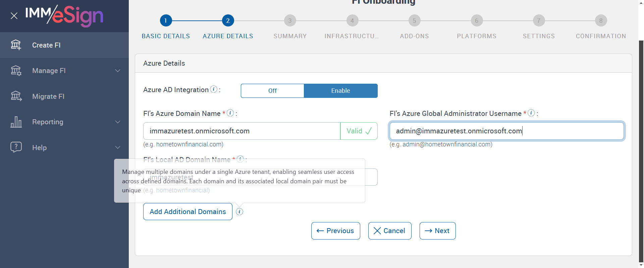Click the Create FI bank icon

(x=16, y=45)
